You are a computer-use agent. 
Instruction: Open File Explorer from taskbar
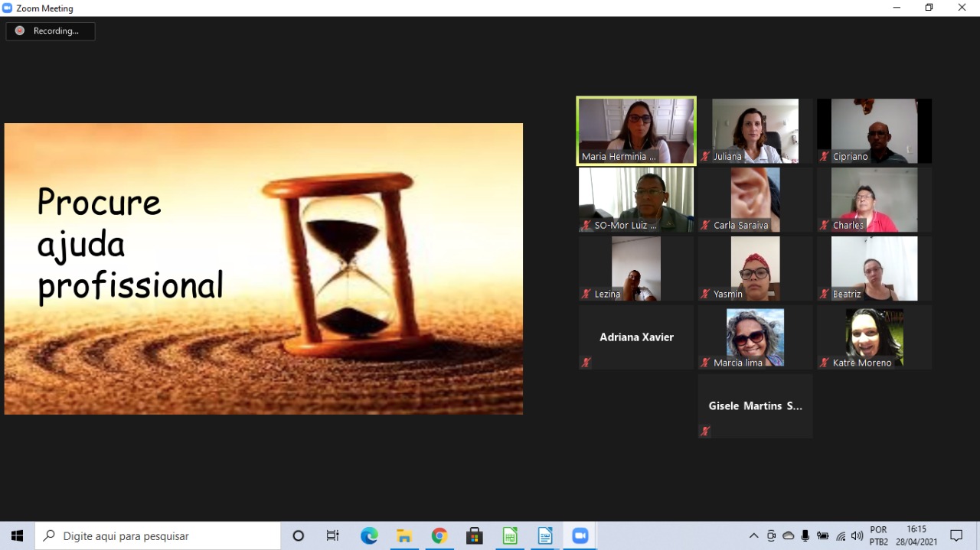click(404, 535)
